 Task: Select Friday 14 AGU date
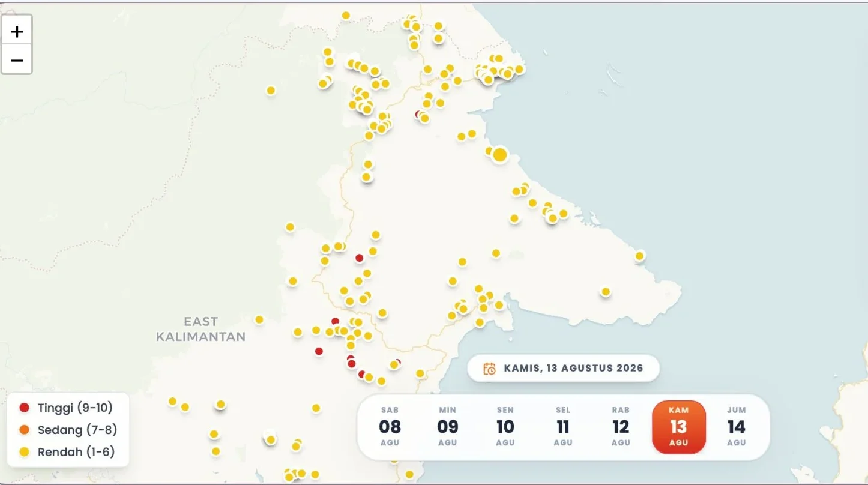point(736,427)
